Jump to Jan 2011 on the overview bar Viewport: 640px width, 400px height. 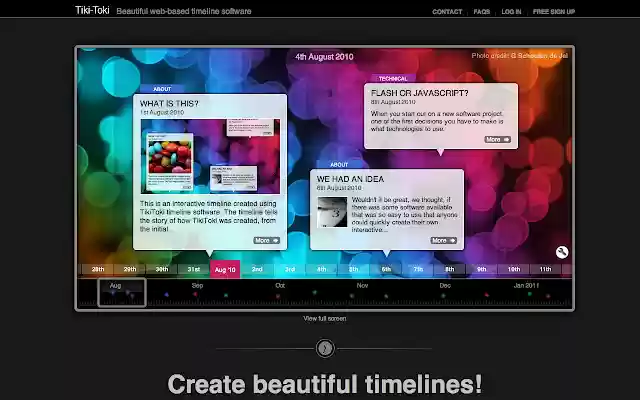pyautogui.click(x=527, y=286)
